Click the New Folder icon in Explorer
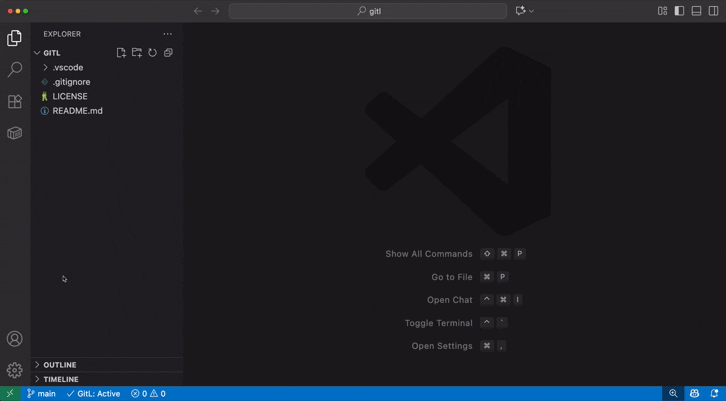Image resolution: width=726 pixels, height=401 pixels. pyautogui.click(x=137, y=53)
